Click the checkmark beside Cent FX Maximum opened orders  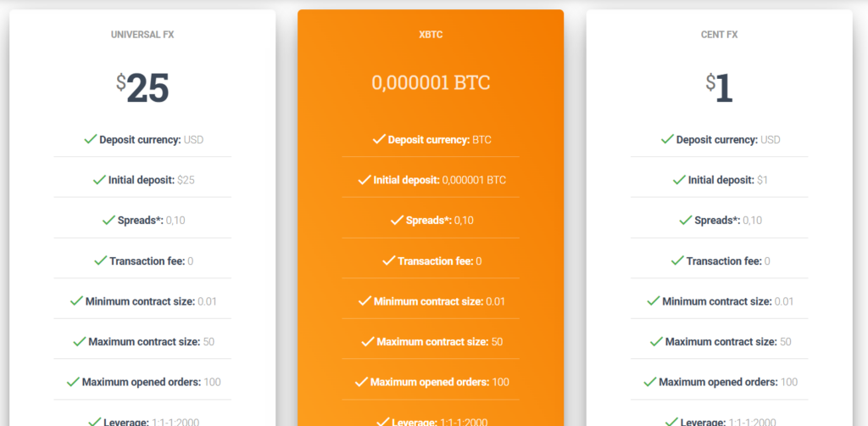coord(649,382)
